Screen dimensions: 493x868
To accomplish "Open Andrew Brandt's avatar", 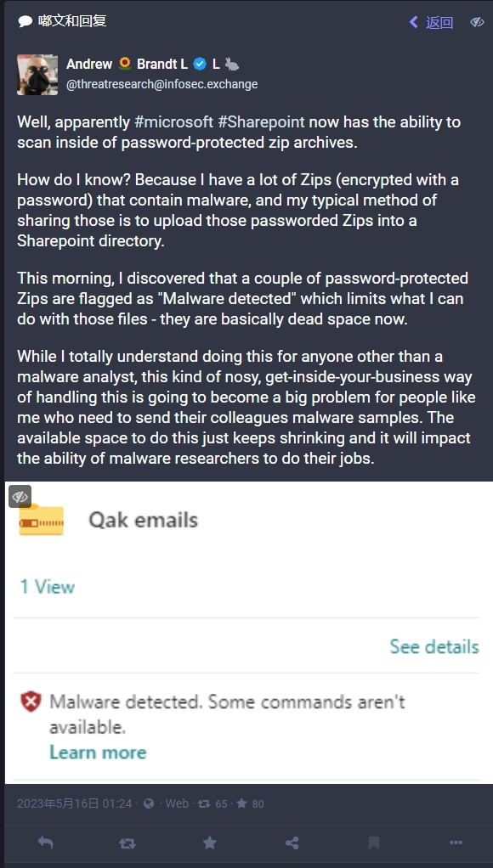I will coord(37,74).
